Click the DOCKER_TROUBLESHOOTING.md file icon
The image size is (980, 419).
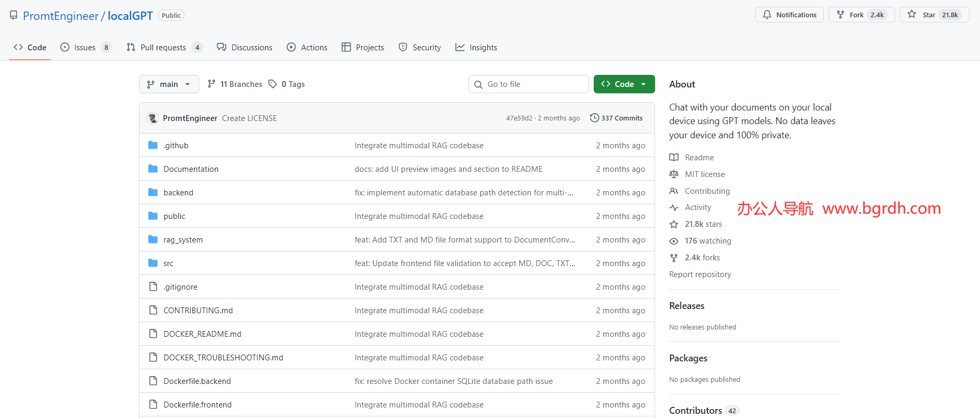(x=153, y=357)
